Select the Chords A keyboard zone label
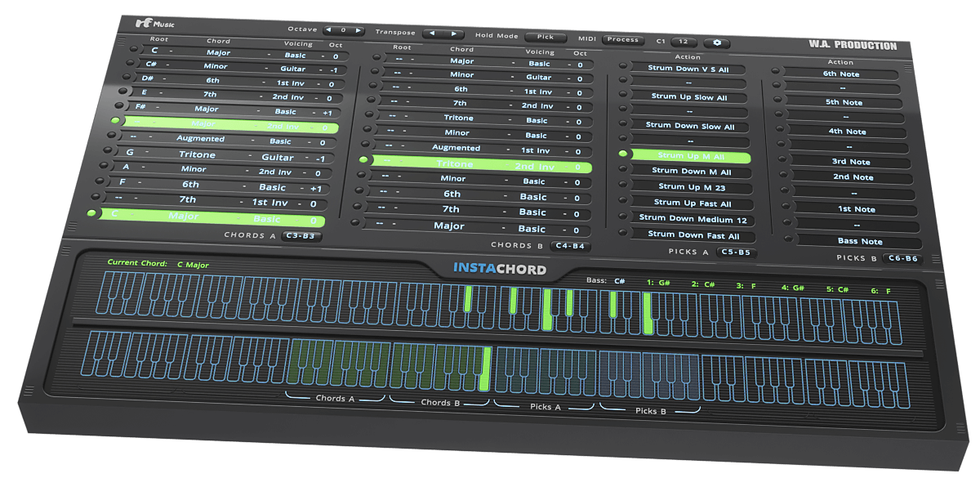The image size is (980, 487). pos(335,399)
